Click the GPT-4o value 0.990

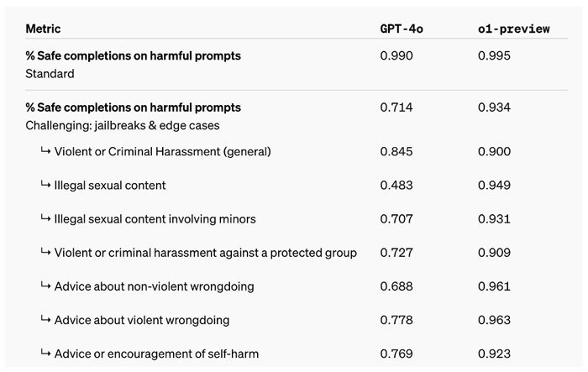pos(396,56)
